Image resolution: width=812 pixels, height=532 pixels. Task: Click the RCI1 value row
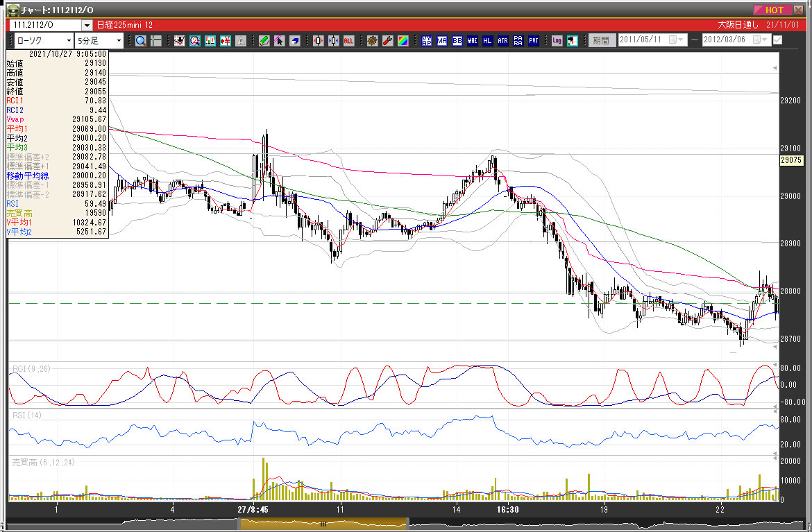tap(56, 101)
